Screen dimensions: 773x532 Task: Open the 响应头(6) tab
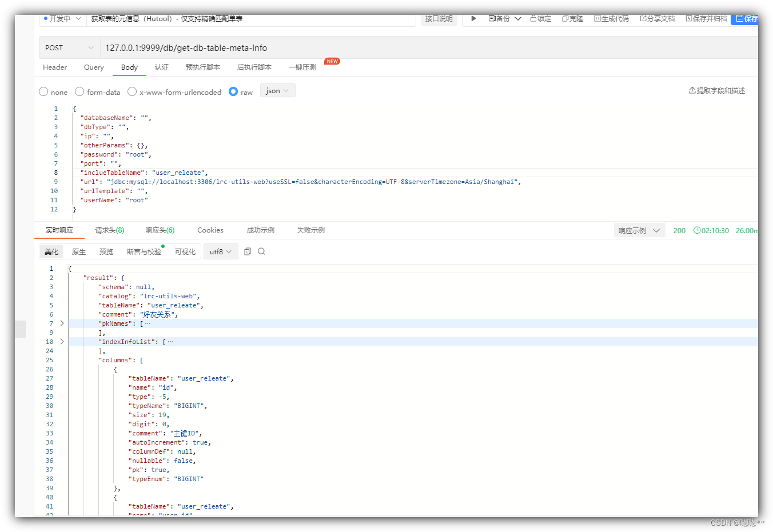[x=160, y=230]
